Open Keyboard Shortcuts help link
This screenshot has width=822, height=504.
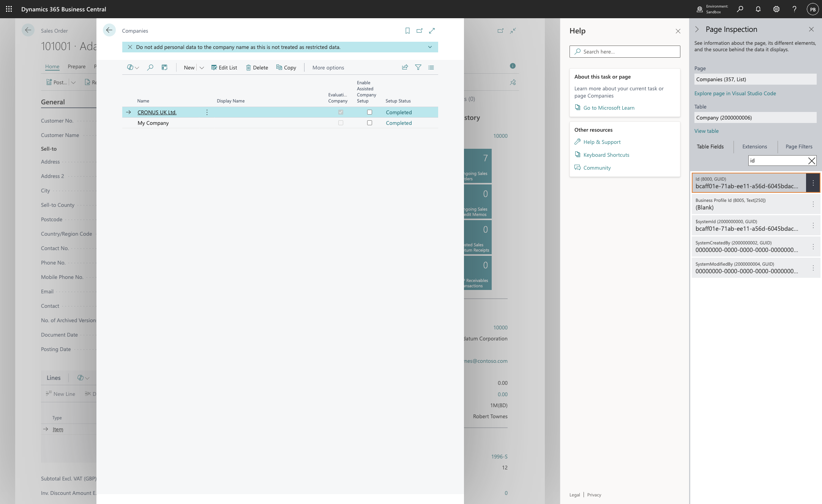coord(606,155)
